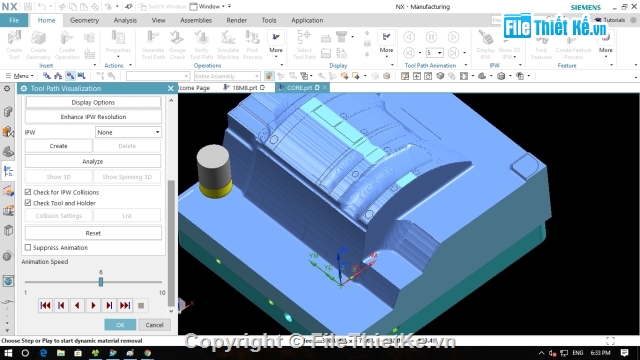Open the Application ribbon tab
Screen dimensions: 640x360
307,20
